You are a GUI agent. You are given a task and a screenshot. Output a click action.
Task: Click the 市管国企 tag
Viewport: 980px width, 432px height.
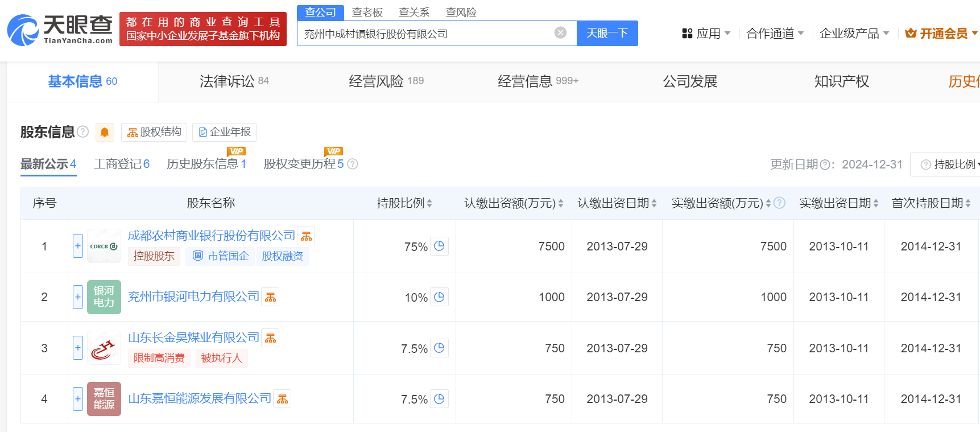[x=221, y=256]
